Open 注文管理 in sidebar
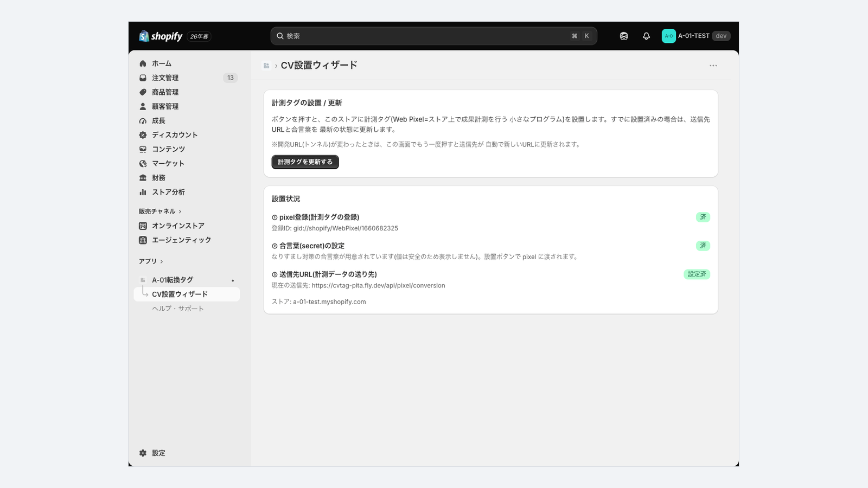 tap(187, 78)
